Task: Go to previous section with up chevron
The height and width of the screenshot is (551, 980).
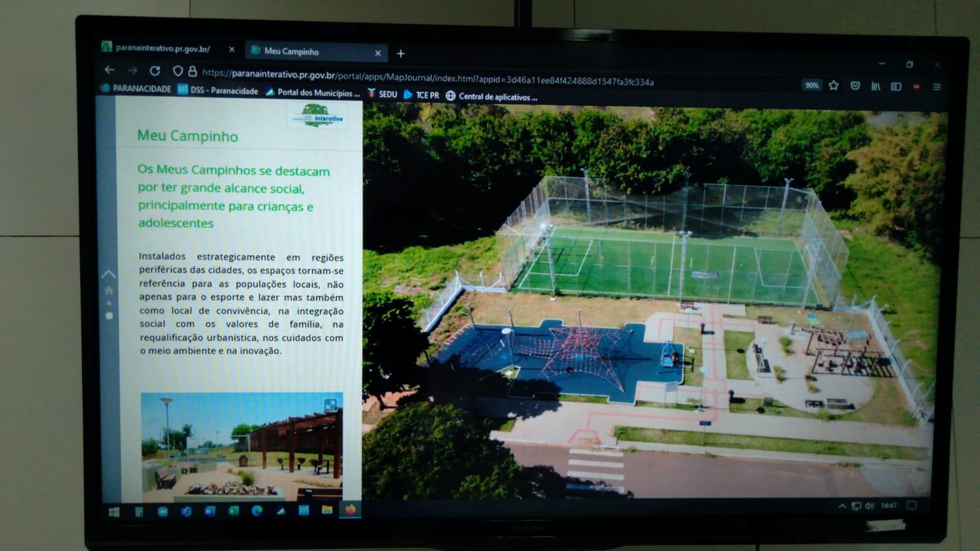Action: (108, 274)
